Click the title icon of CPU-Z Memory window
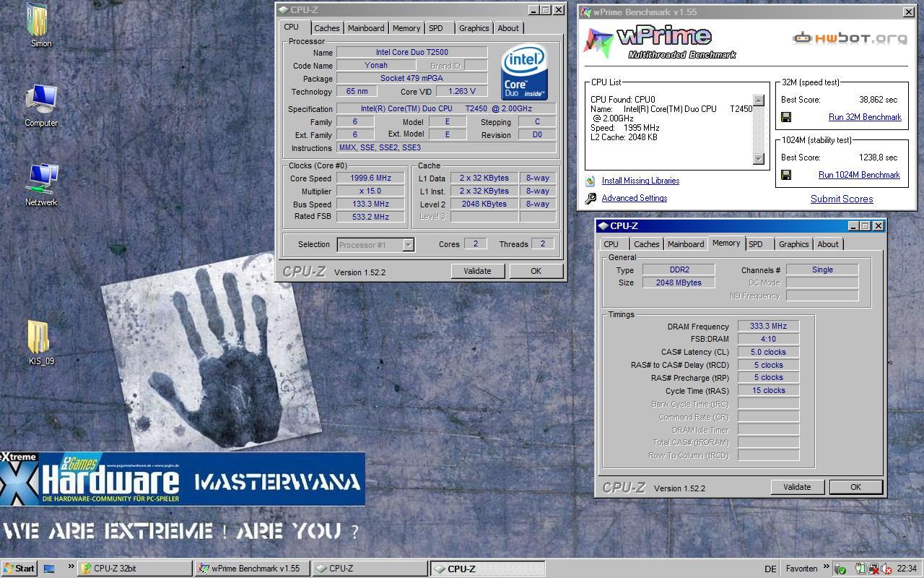The width and height of the screenshot is (924, 578). 603,226
